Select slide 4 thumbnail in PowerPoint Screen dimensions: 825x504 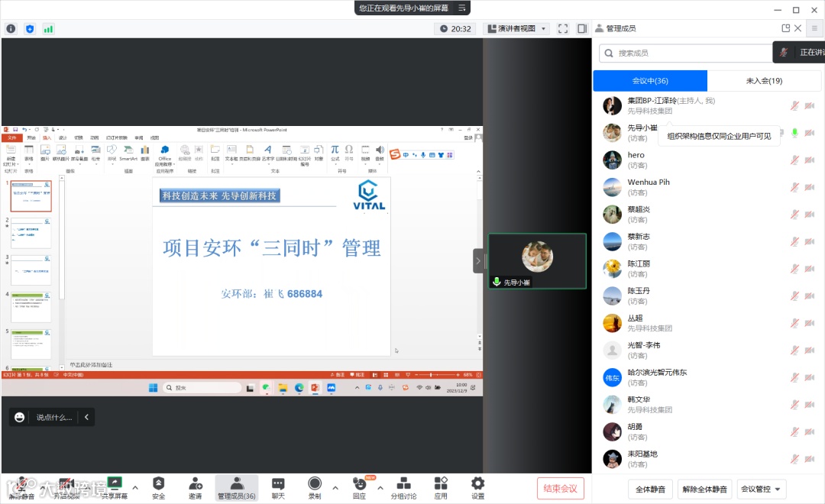coord(31,307)
